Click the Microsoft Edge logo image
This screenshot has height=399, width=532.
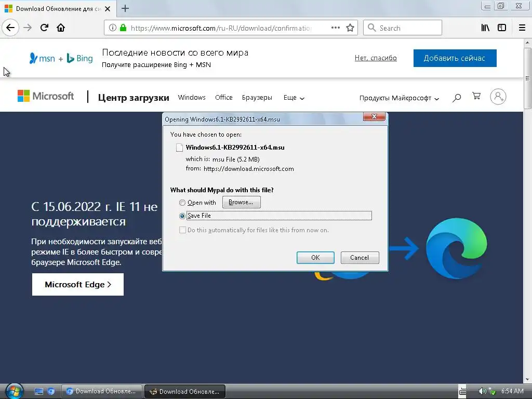click(456, 248)
